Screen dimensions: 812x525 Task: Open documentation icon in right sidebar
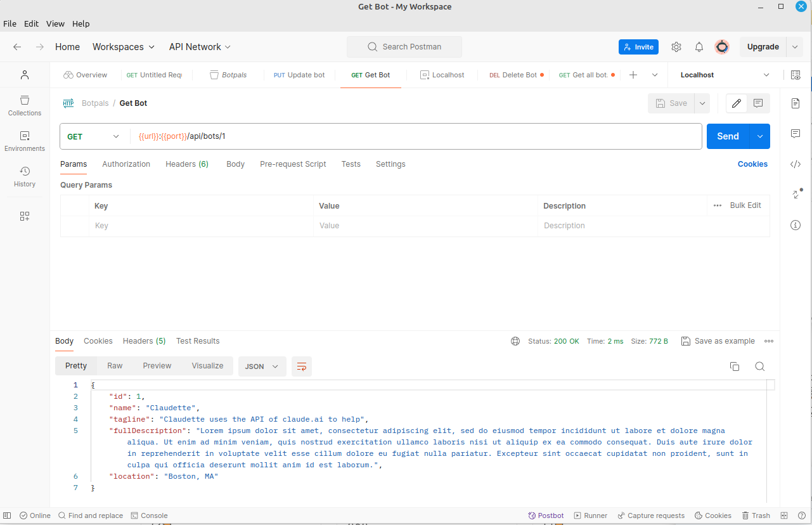[x=796, y=103]
